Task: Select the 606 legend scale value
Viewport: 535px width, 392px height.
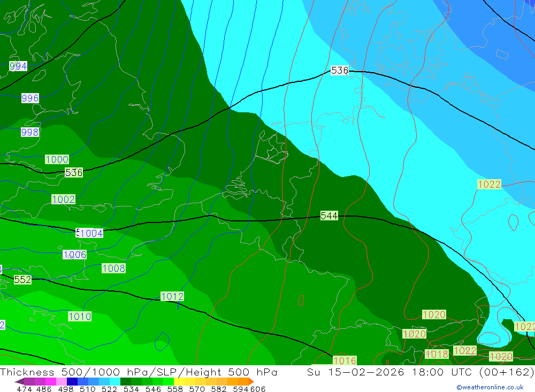Action: pos(258,389)
